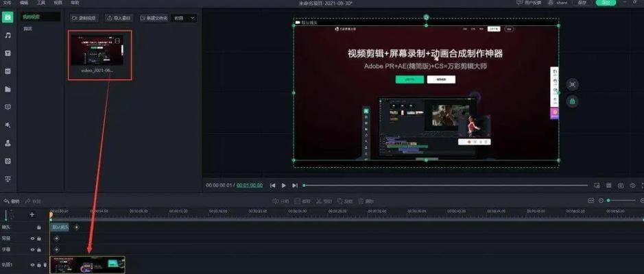Click the zoom-out icon on the timeline zoom
This screenshot has height=274, width=644.
pyautogui.click(x=601, y=201)
